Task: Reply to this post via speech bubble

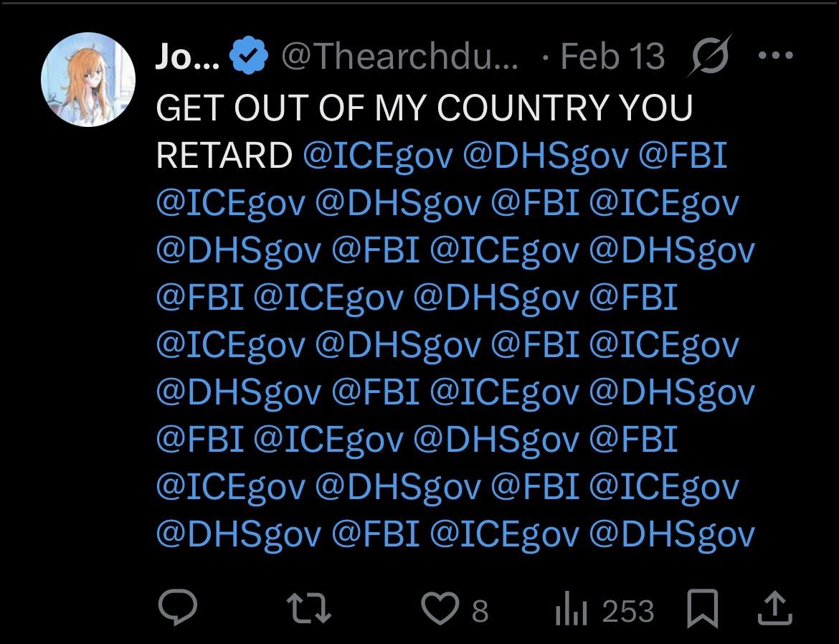Action: pyautogui.click(x=178, y=610)
